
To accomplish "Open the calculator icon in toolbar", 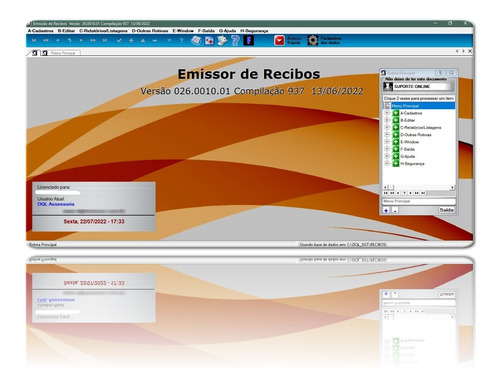I will click(x=196, y=41).
